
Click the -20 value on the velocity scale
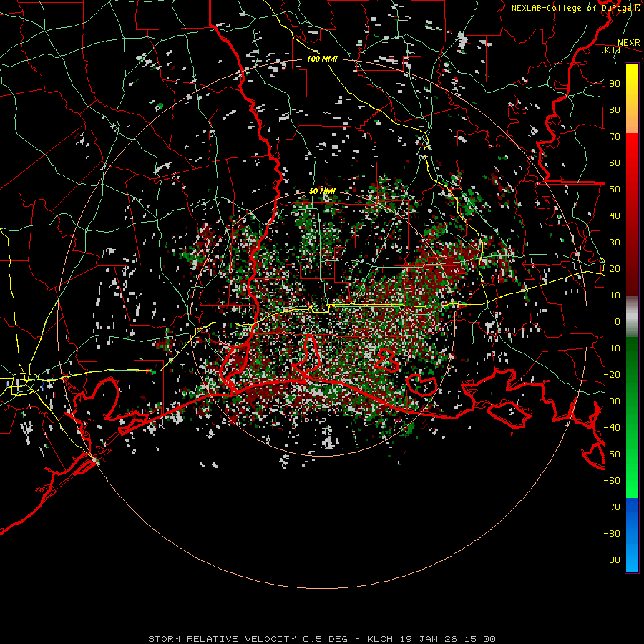612,374
